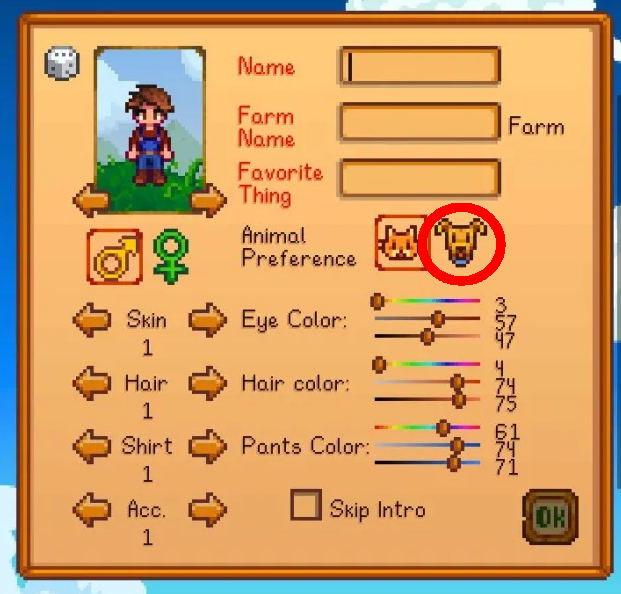Focus the Farm Name input field
The width and height of the screenshot is (621, 594).
tap(420, 122)
